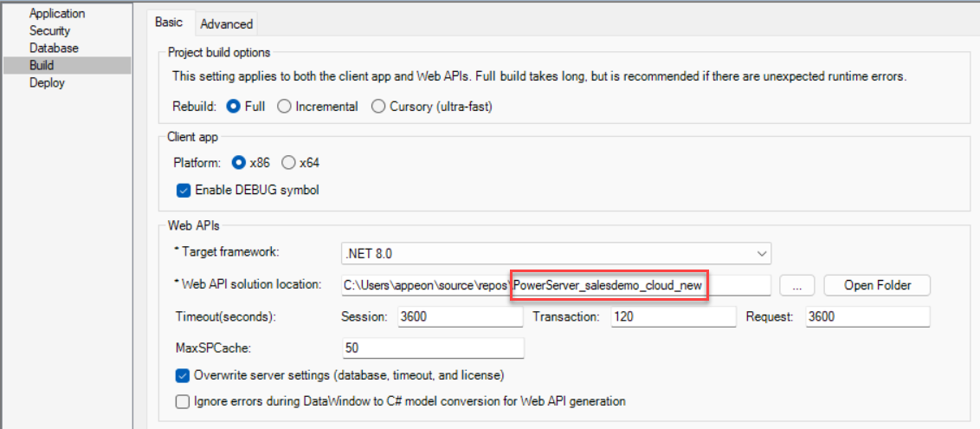Image resolution: width=980 pixels, height=429 pixels.
Task: Expand the Target framework dropdown
Action: tap(762, 254)
